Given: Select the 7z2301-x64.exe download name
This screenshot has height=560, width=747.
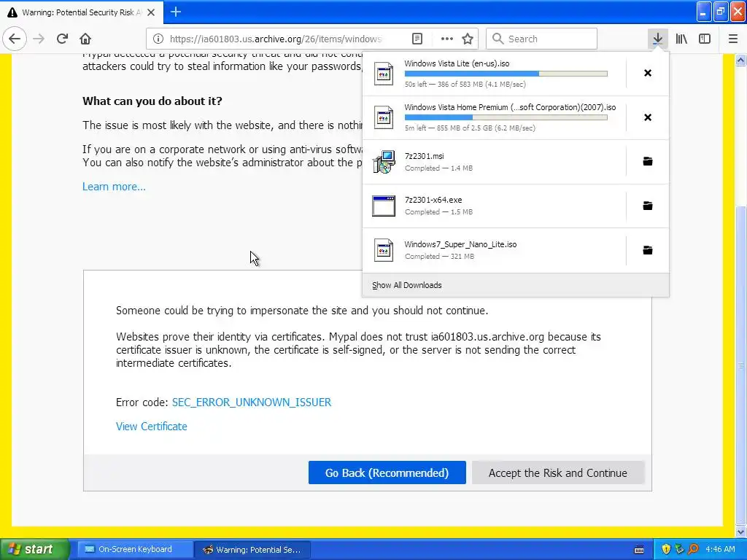Looking at the screenshot, I should pyautogui.click(x=433, y=200).
